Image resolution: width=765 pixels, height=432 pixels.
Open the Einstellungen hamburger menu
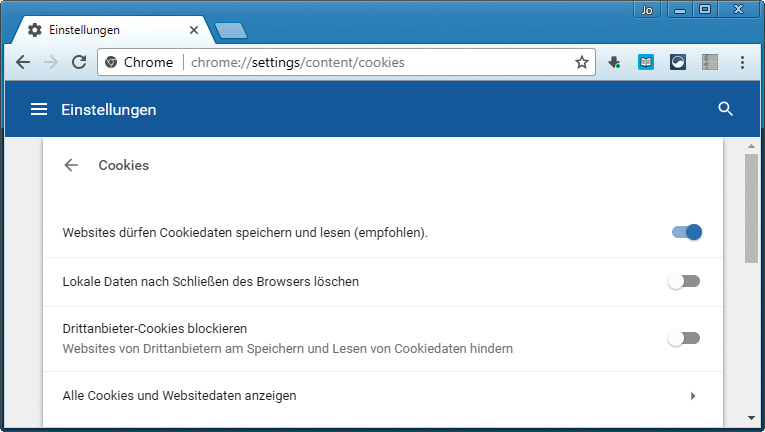pyautogui.click(x=39, y=109)
